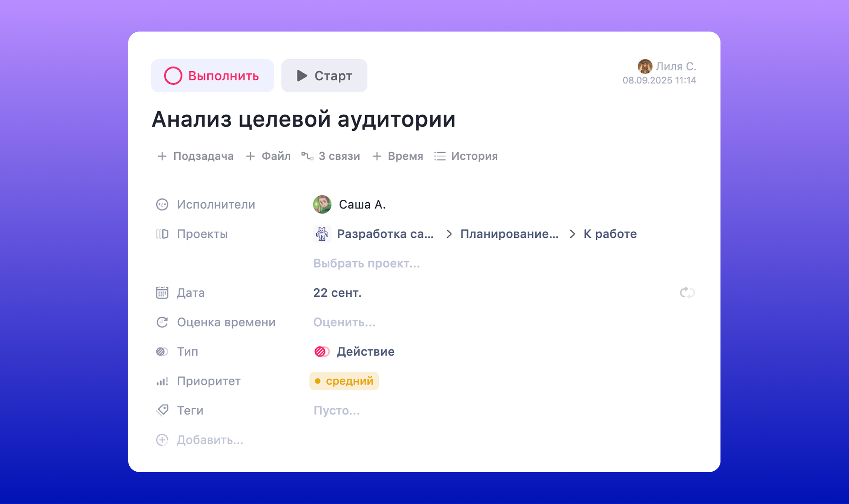Click Саша А. avatar thumbnail

(322, 205)
